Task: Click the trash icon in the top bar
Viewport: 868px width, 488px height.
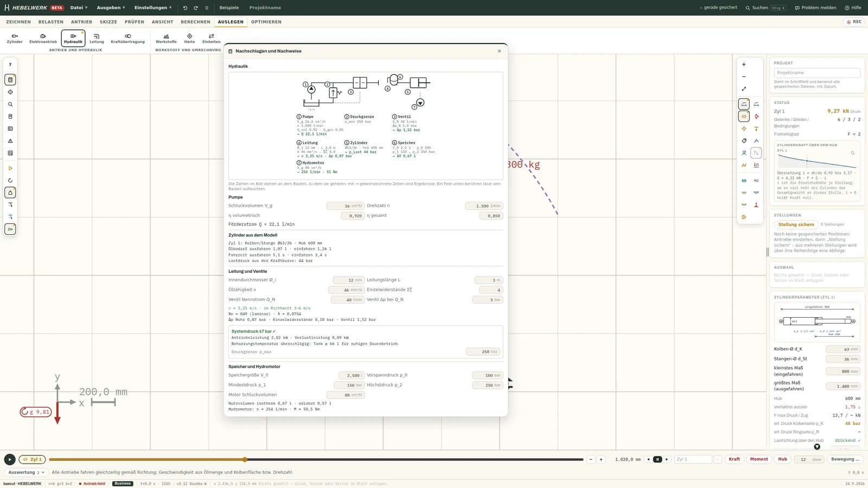Action: pyautogui.click(x=207, y=8)
